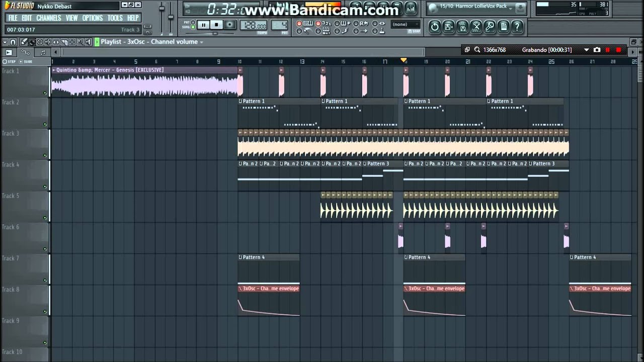Click the question mark help button
The height and width of the screenshot is (362, 644).
[x=517, y=27]
